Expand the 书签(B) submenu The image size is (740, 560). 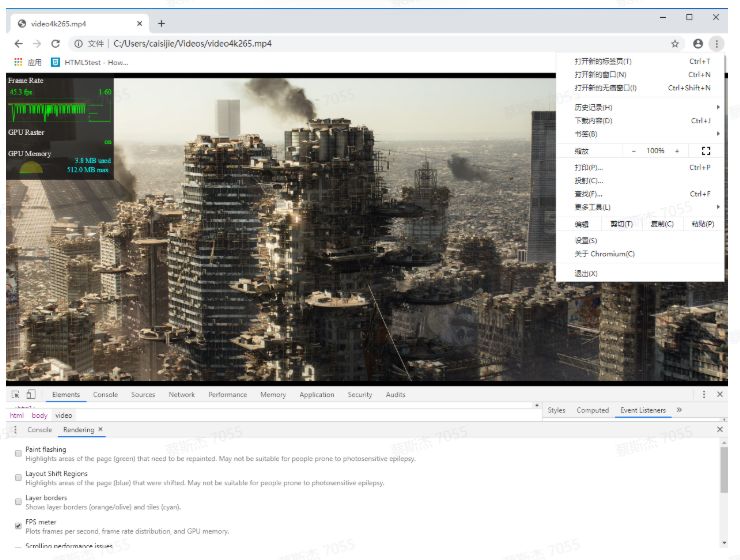[640, 134]
